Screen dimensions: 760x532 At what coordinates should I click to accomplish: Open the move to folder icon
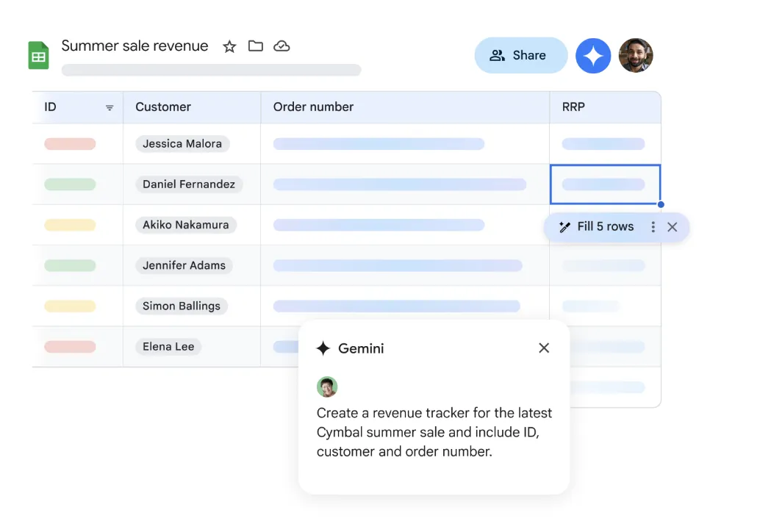(x=256, y=46)
